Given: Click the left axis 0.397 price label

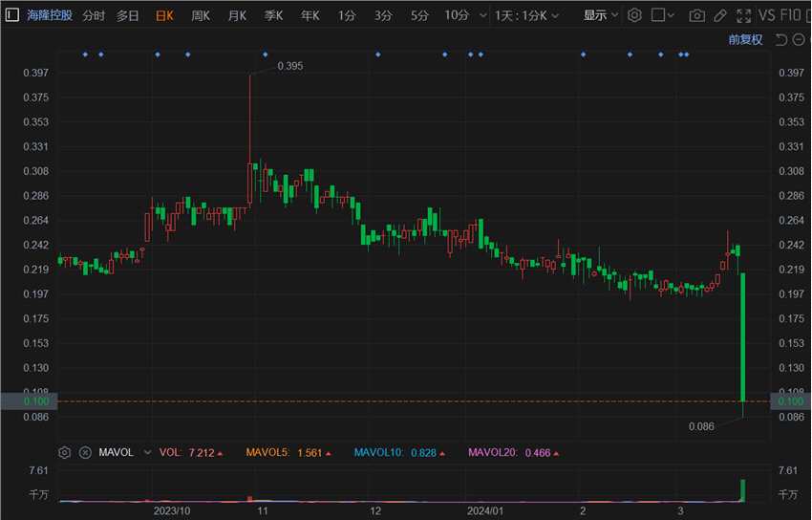Looking at the screenshot, I should 35,73.
